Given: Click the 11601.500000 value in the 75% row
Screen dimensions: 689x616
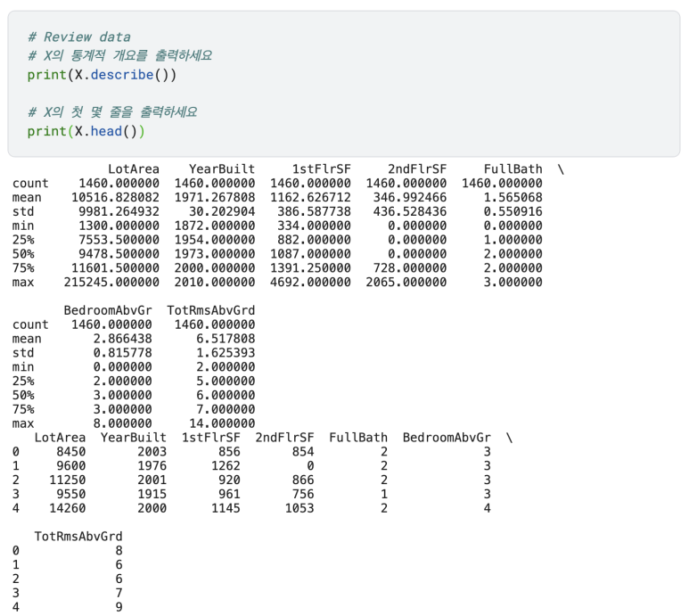Looking at the screenshot, I should (x=115, y=267).
